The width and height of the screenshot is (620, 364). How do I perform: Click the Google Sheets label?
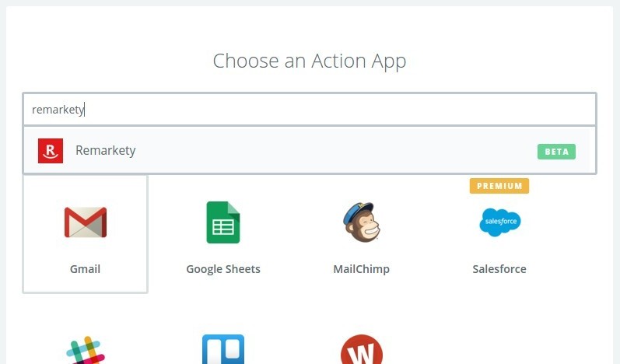223,269
